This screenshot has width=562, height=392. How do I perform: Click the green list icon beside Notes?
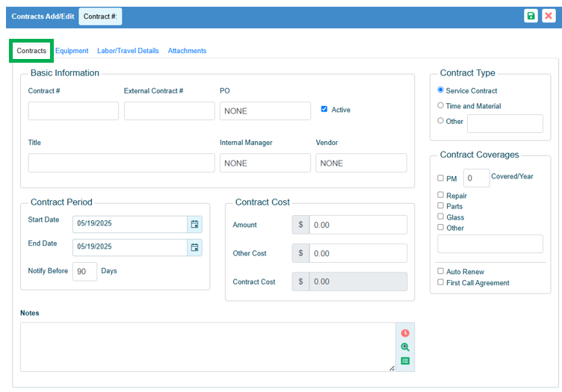(405, 361)
